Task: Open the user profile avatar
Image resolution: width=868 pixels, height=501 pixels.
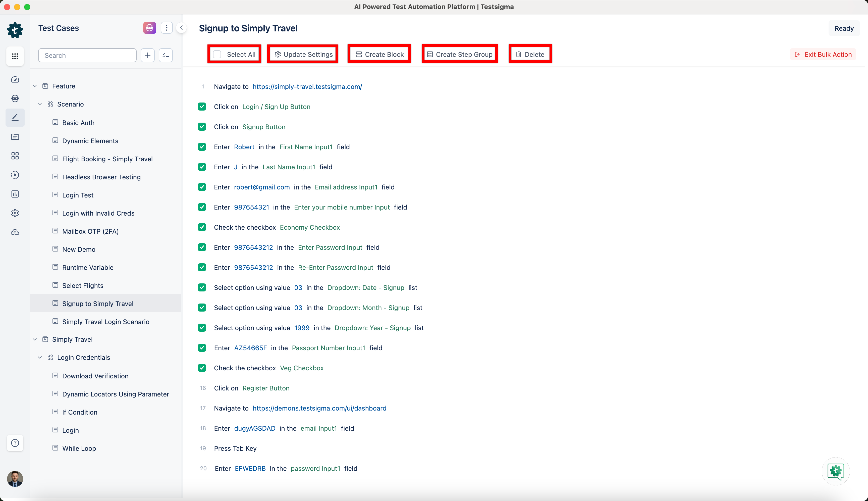Action: (x=15, y=479)
